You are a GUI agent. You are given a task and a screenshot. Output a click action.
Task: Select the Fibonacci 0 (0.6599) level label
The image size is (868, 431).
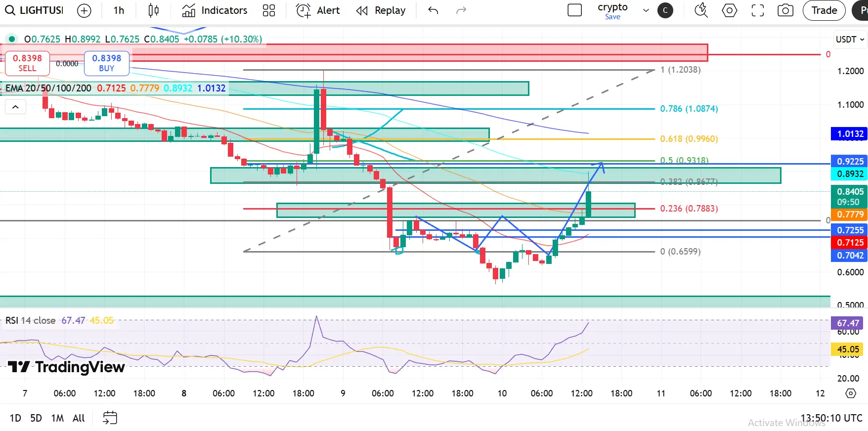click(680, 252)
